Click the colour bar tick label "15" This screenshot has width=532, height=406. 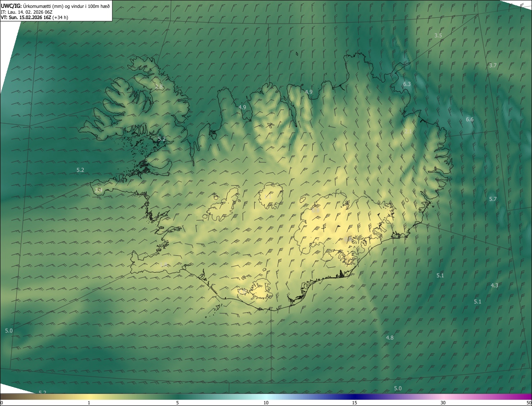355,403
